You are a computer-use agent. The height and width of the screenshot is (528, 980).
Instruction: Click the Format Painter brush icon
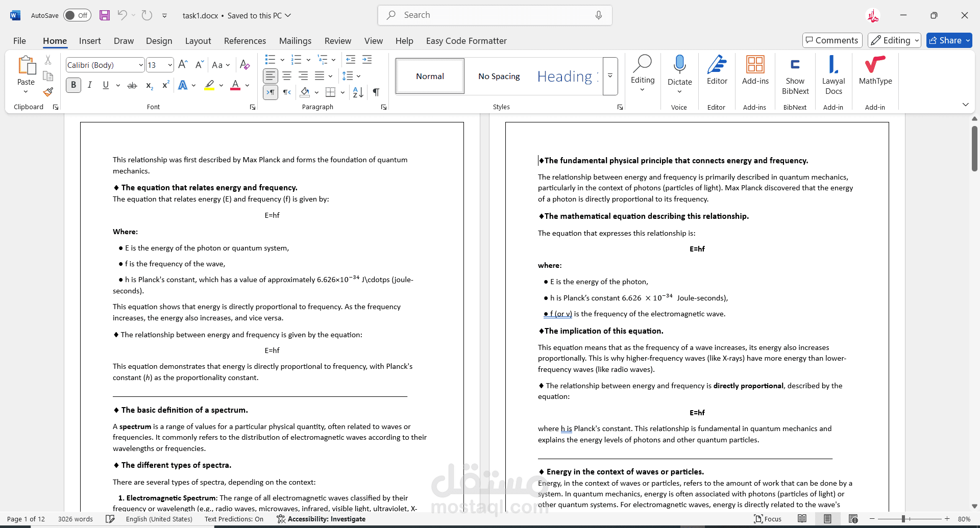(x=48, y=92)
